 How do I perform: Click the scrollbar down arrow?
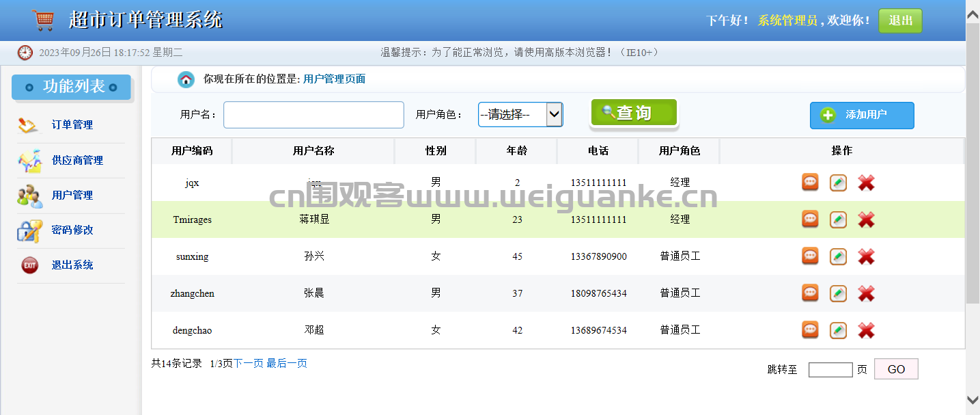pos(972,400)
